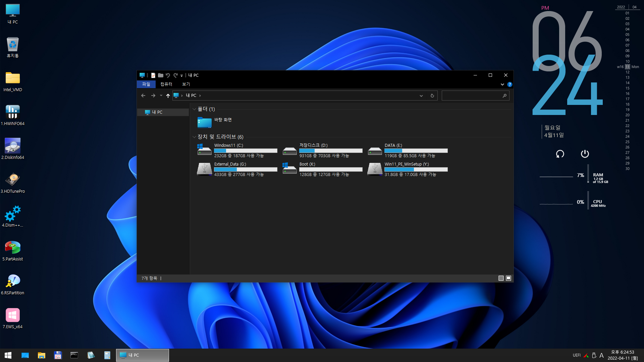Select the External_Data (G:) drive
Viewport: 644px width, 362px height.
pyautogui.click(x=237, y=169)
